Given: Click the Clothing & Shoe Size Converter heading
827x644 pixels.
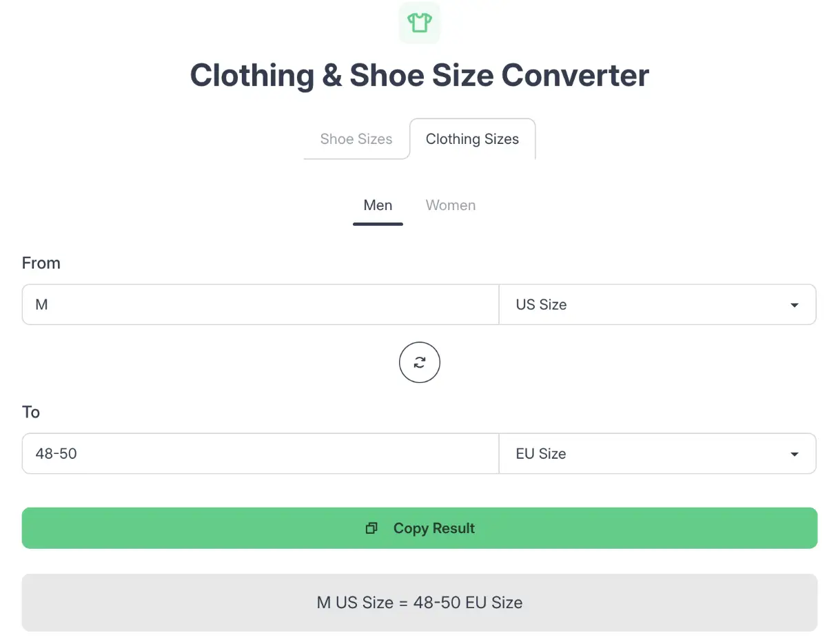Looking at the screenshot, I should [x=419, y=75].
